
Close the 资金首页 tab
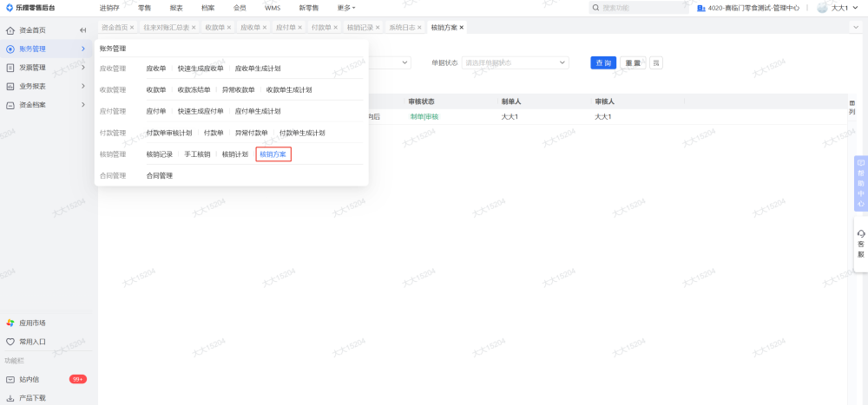[132, 27]
